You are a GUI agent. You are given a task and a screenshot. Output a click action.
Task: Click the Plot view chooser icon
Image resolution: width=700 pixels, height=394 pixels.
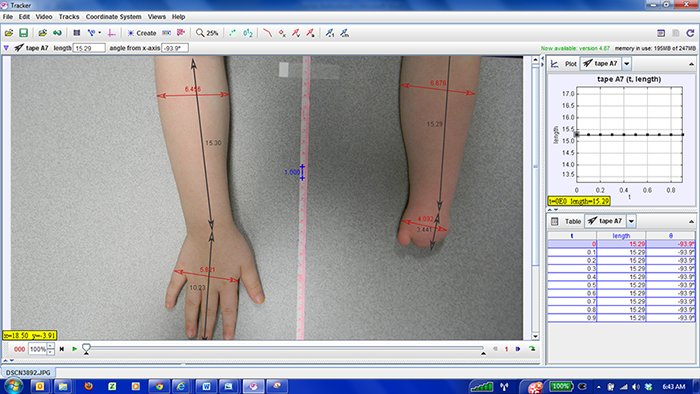tap(554, 64)
